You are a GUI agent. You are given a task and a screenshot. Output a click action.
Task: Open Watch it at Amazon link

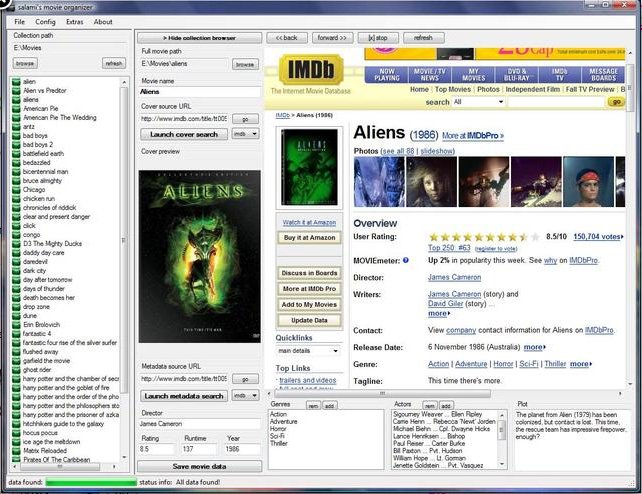[x=309, y=223]
